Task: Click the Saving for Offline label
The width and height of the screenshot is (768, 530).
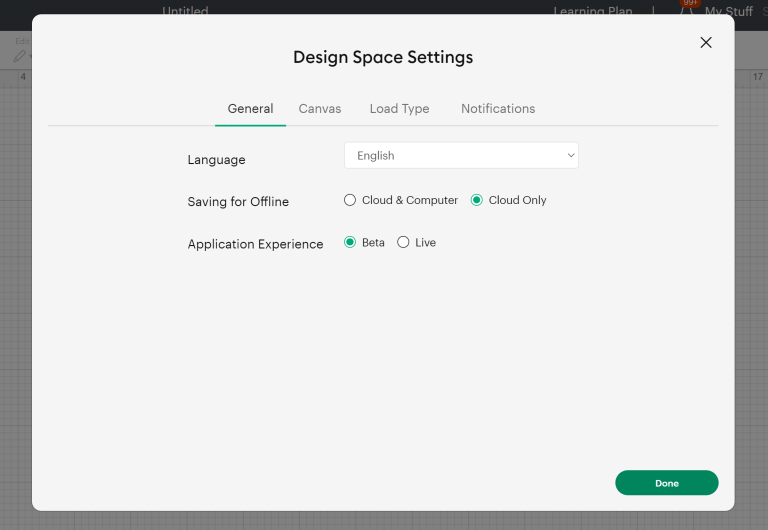Action: pyautogui.click(x=238, y=202)
